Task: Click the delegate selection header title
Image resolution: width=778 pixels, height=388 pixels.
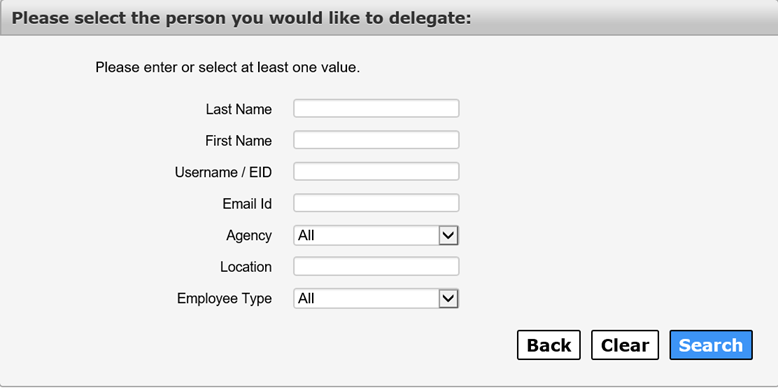Action: pyautogui.click(x=241, y=18)
